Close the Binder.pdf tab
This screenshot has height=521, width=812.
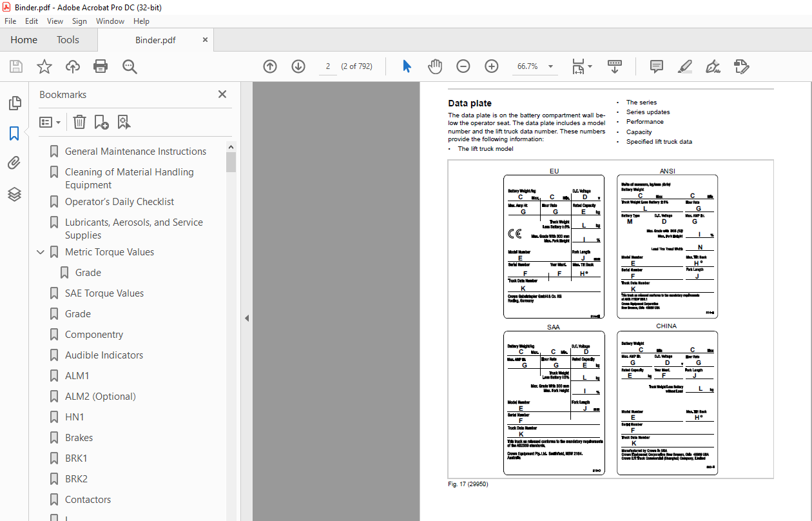pos(206,39)
